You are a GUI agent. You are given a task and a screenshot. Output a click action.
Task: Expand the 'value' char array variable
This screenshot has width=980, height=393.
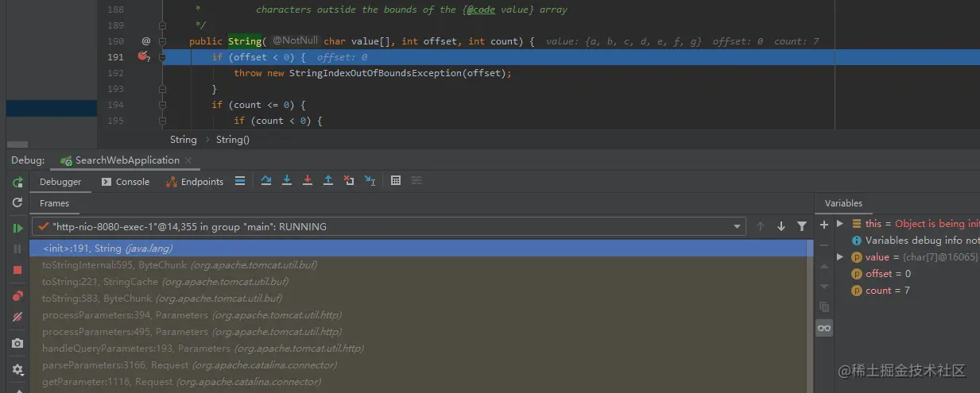point(840,257)
